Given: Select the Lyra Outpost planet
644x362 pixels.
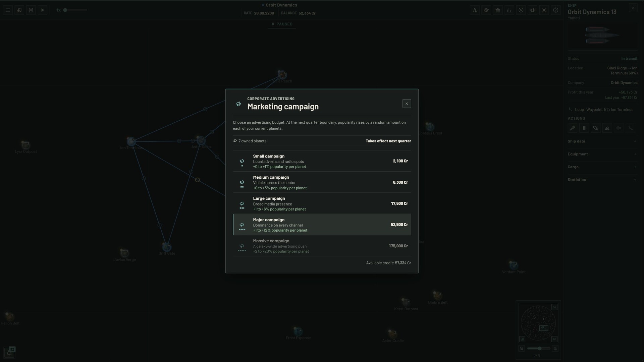Looking at the screenshot, I should pyautogui.click(x=25, y=145).
